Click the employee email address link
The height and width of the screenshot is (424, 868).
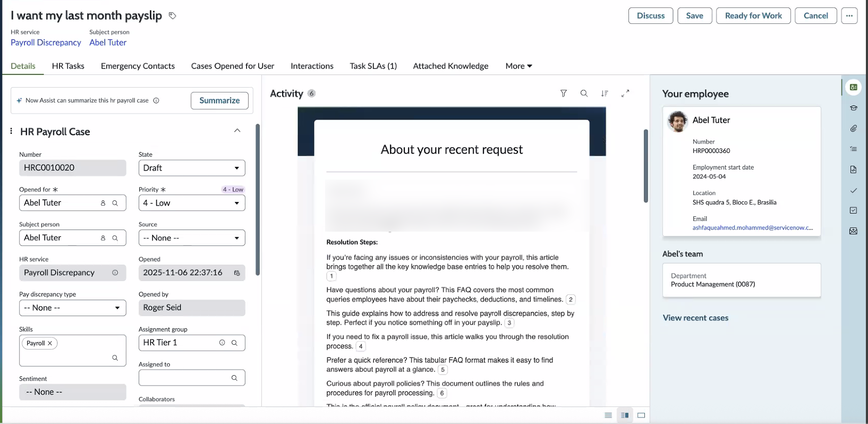click(752, 227)
